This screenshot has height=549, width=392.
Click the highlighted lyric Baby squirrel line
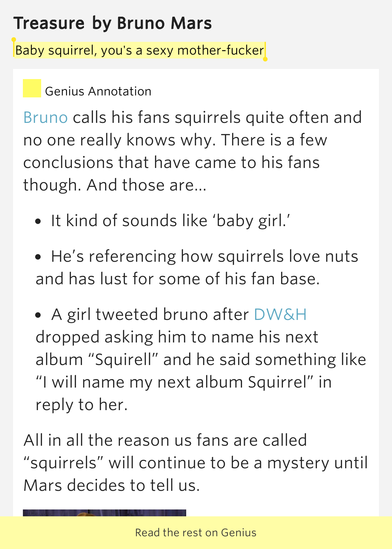(139, 50)
